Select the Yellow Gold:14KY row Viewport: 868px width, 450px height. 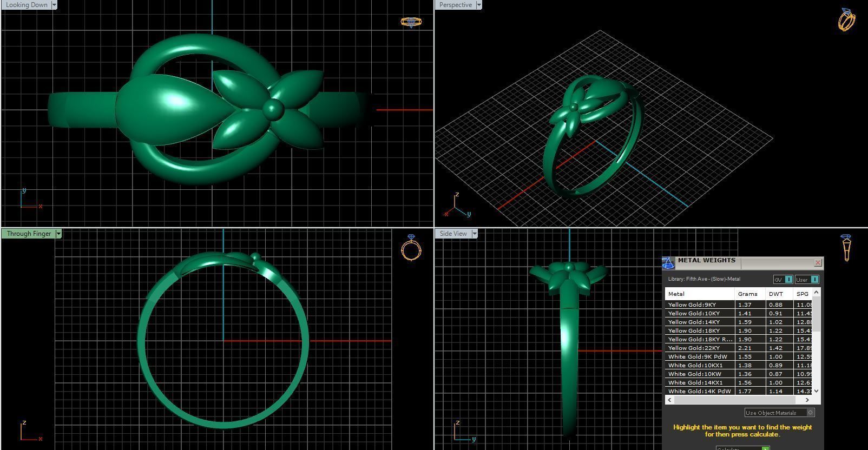[x=739, y=322]
